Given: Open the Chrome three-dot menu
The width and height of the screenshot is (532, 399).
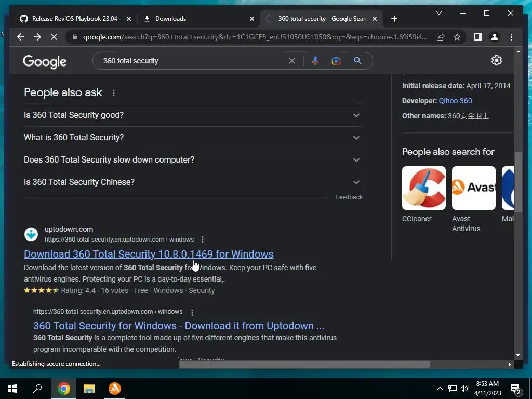Looking at the screenshot, I should pyautogui.click(x=511, y=37).
